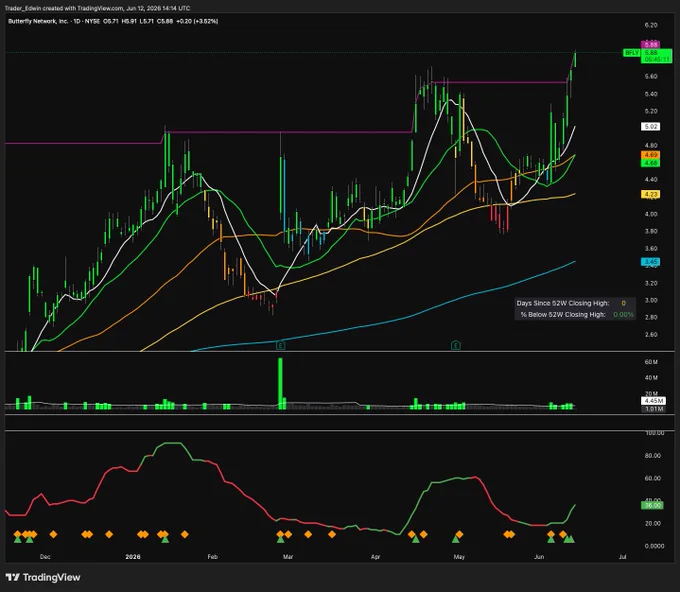
Task: Click the orange 4.69 price label
Action: point(650,155)
